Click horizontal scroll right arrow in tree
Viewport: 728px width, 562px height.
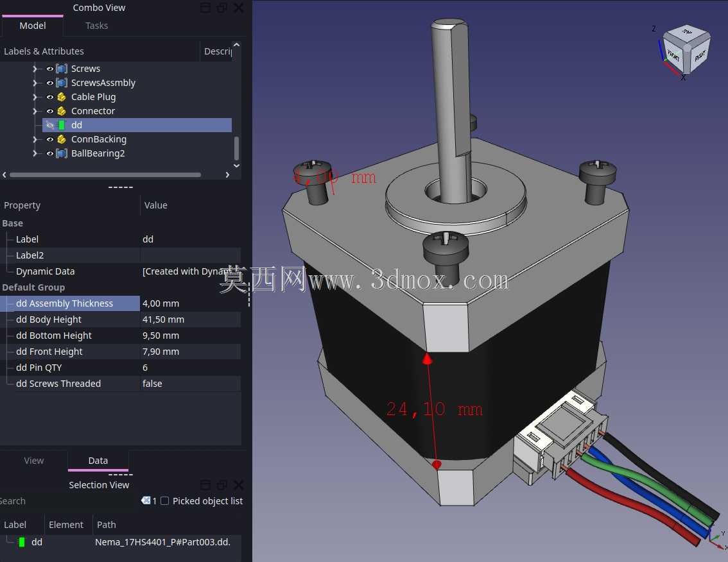227,175
